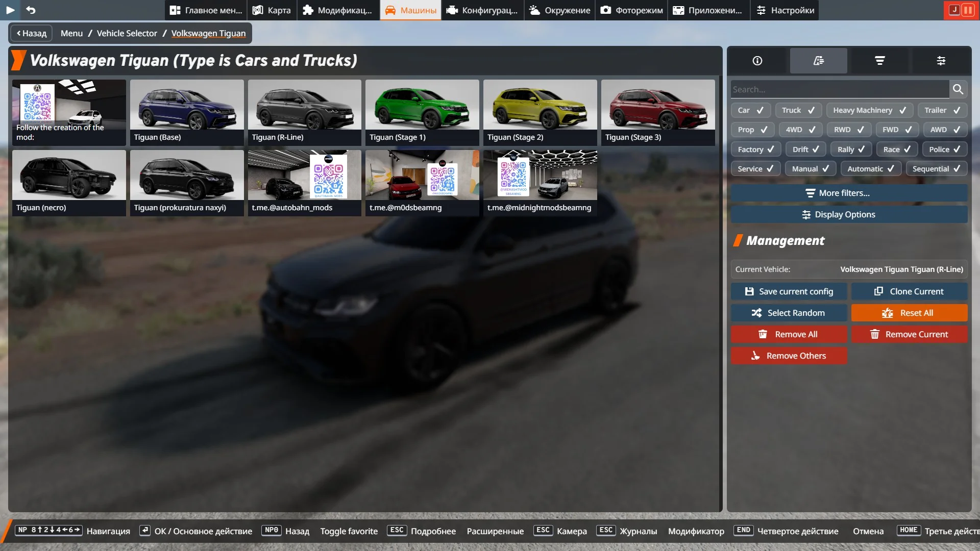This screenshot has width=980, height=551.
Task: Toggle the Sequential transmission filter
Action: pos(937,169)
